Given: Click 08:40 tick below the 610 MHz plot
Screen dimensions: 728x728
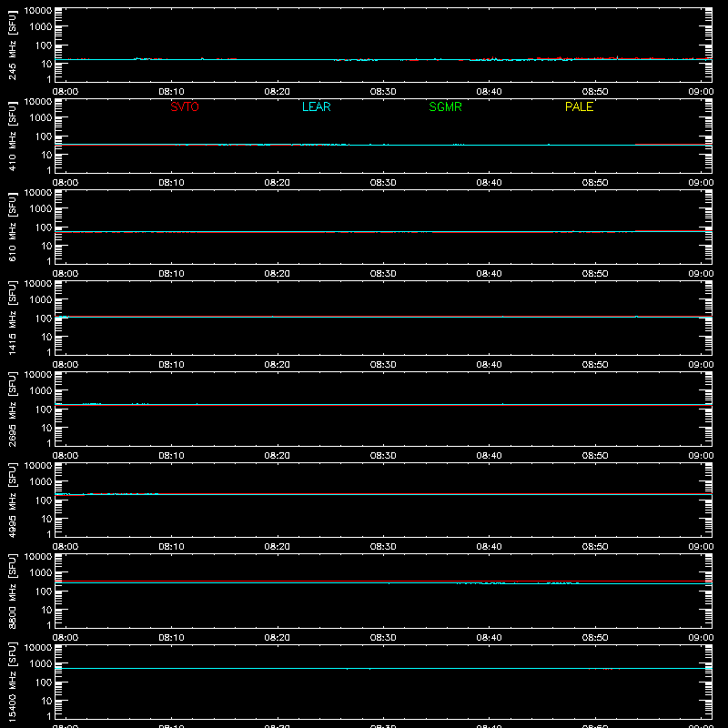Looking at the screenshot, I should (489, 274).
